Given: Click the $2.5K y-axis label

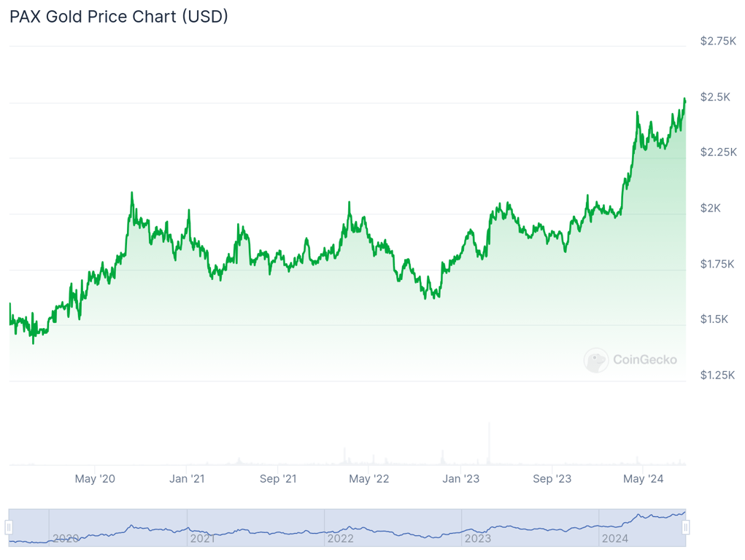Looking at the screenshot, I should click(715, 97).
